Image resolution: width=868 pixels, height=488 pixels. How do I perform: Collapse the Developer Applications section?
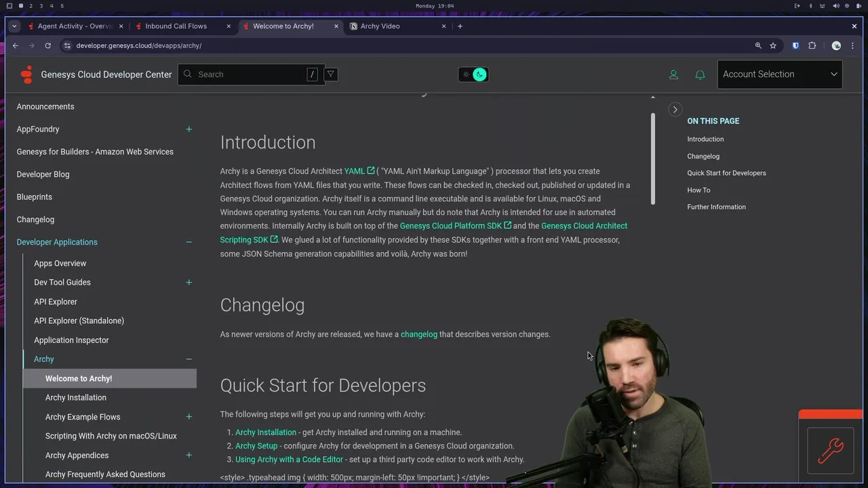189,242
